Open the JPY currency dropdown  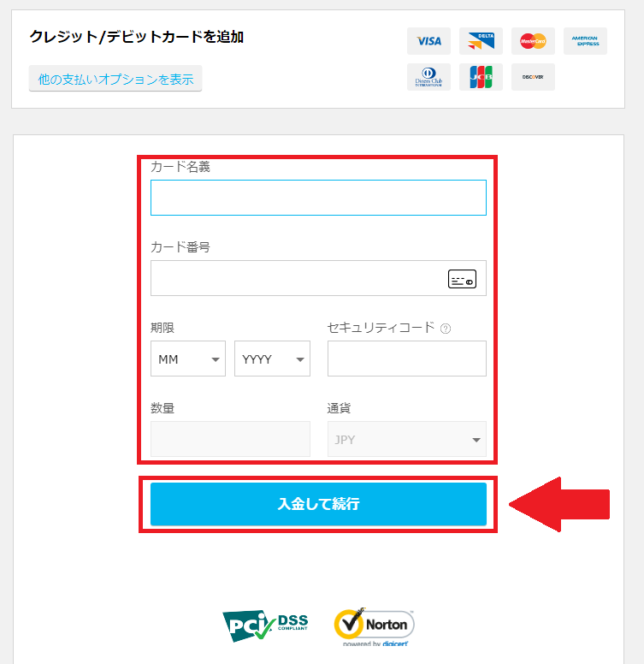click(x=406, y=439)
